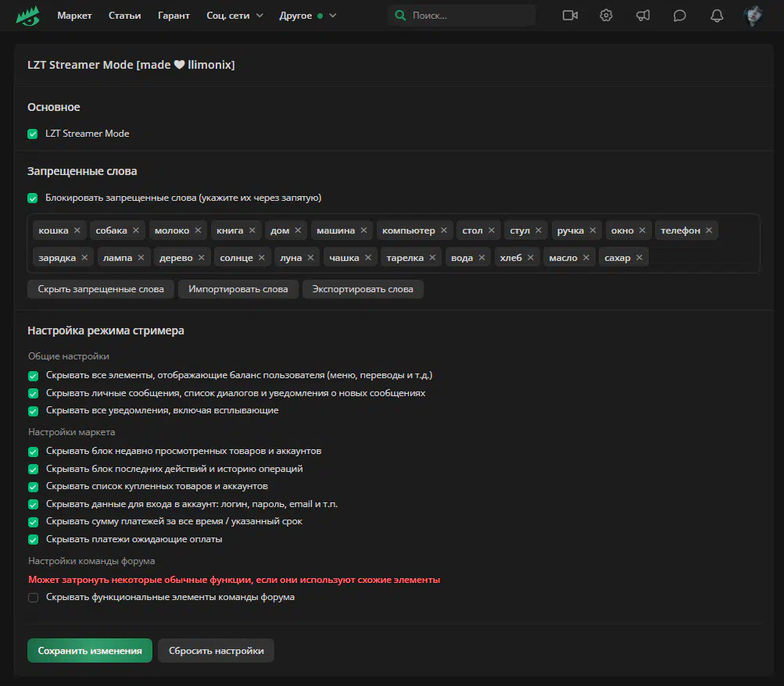Enable 'Скрывать функциональные элементы команды форума'

point(33,598)
